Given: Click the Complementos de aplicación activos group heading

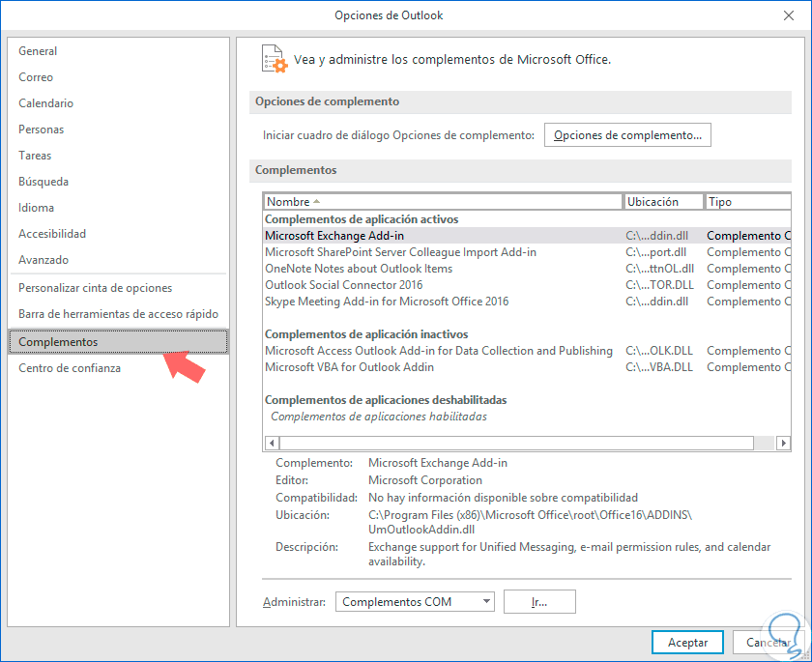Looking at the screenshot, I should [x=362, y=219].
